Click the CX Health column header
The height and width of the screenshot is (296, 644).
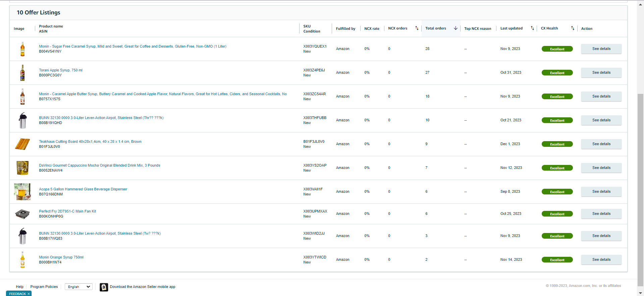pos(549,28)
